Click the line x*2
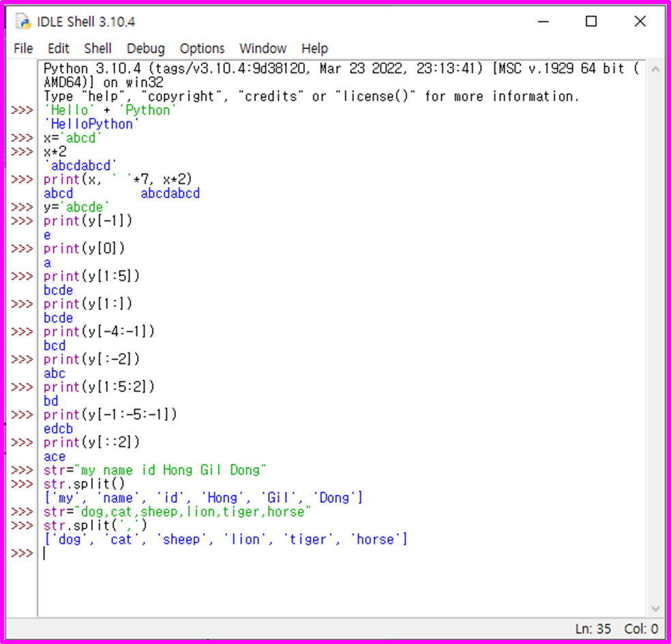Screen dimensions: 671x644 (x=55, y=152)
